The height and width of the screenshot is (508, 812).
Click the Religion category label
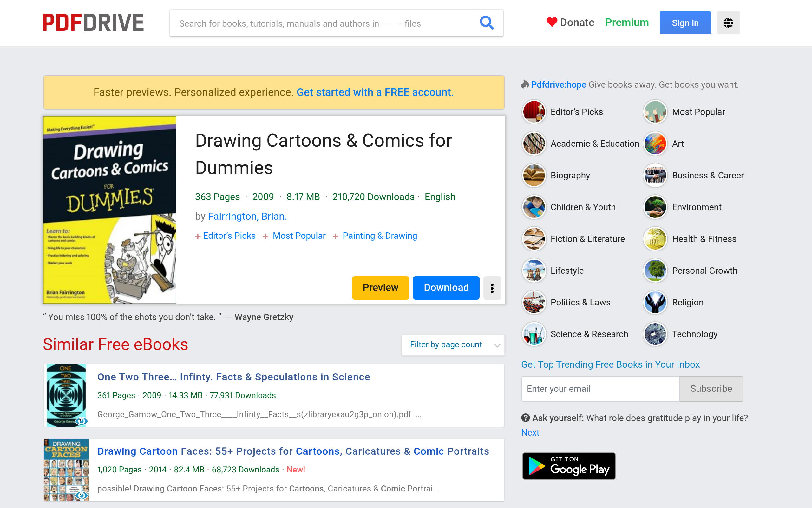[x=688, y=302]
